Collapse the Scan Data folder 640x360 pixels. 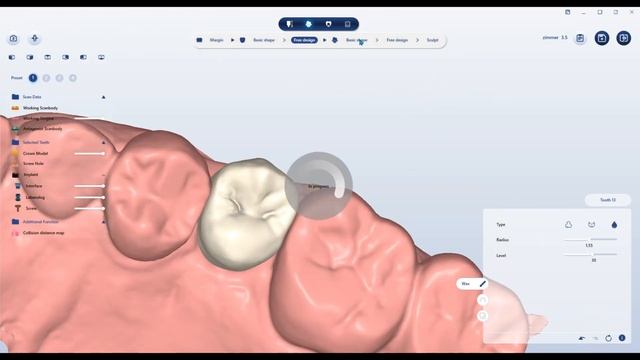point(103,97)
